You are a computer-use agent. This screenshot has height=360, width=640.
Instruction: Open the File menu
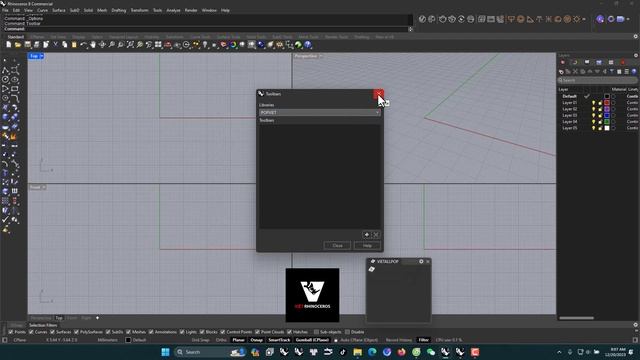tap(5, 10)
